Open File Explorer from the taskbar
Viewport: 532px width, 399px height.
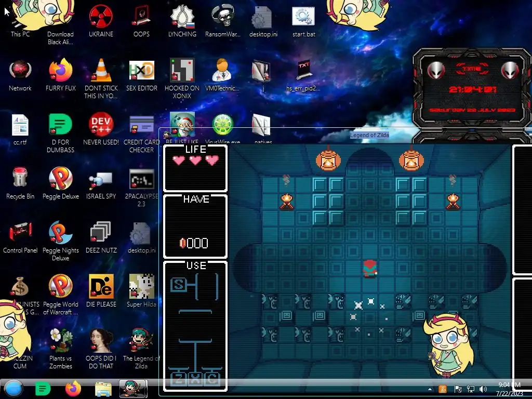(103, 389)
